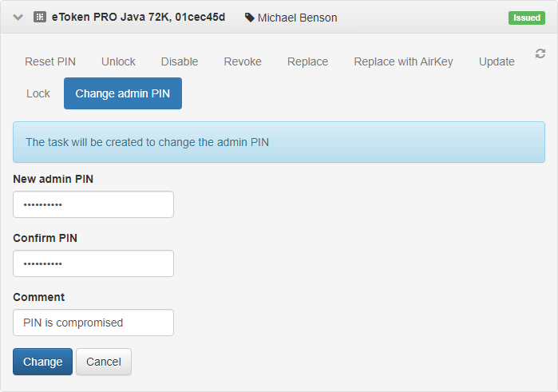
Task: Go to the Update tab
Action: (x=497, y=61)
